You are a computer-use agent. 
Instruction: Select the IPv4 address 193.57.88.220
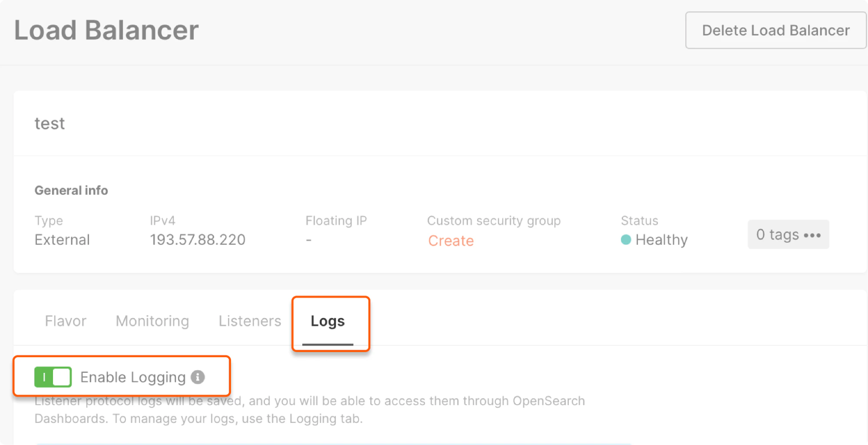(x=198, y=239)
